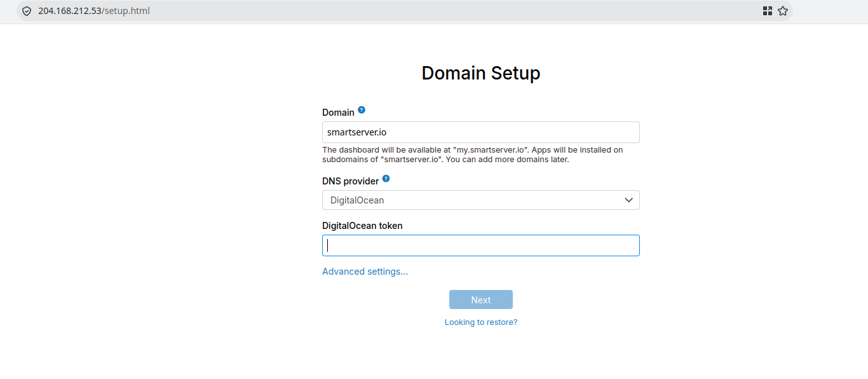The image size is (868, 379).
Task: Click the shield security icon in address bar
Action: pyautogui.click(x=27, y=11)
